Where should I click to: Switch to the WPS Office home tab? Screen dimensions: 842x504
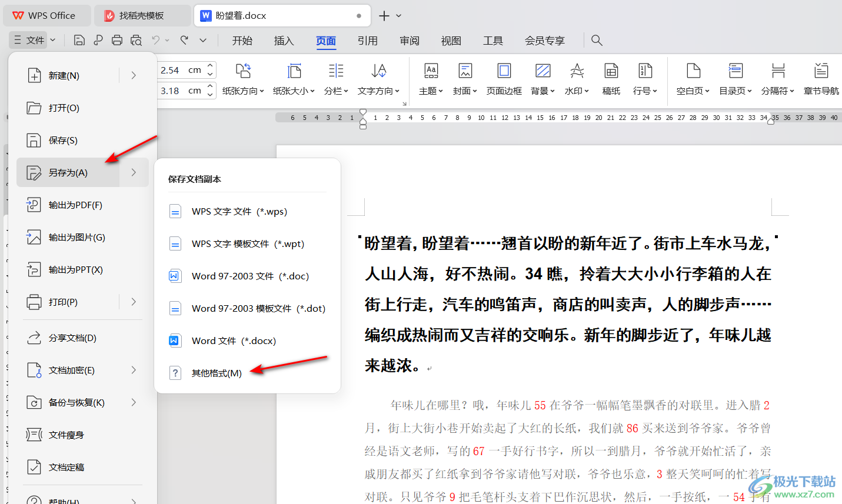(47, 15)
